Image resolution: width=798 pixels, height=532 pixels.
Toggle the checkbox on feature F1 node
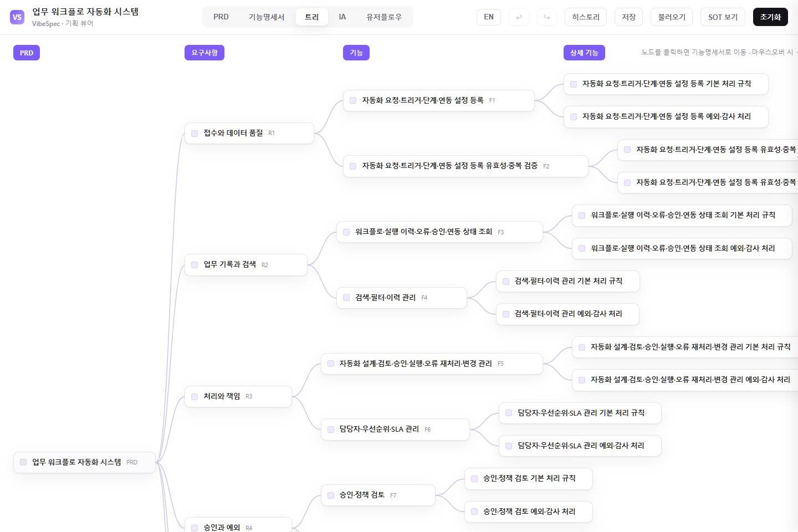(x=353, y=100)
